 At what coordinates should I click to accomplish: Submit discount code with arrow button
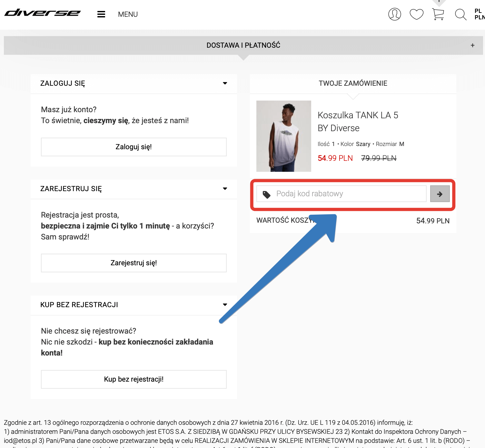click(x=440, y=194)
